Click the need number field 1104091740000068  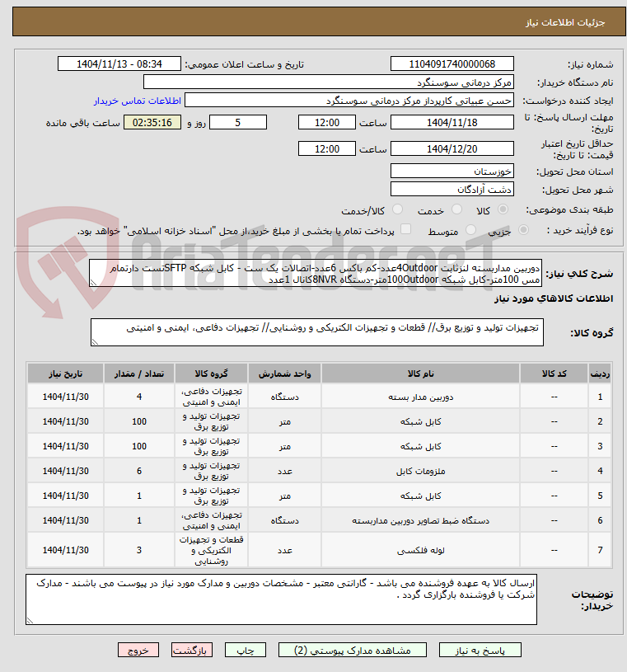pos(452,63)
